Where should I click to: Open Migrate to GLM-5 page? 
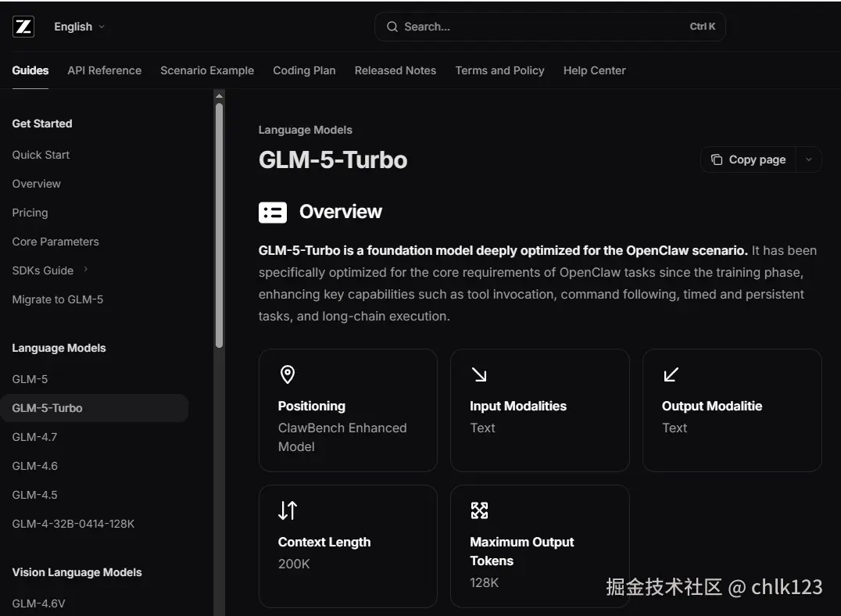[x=57, y=299]
